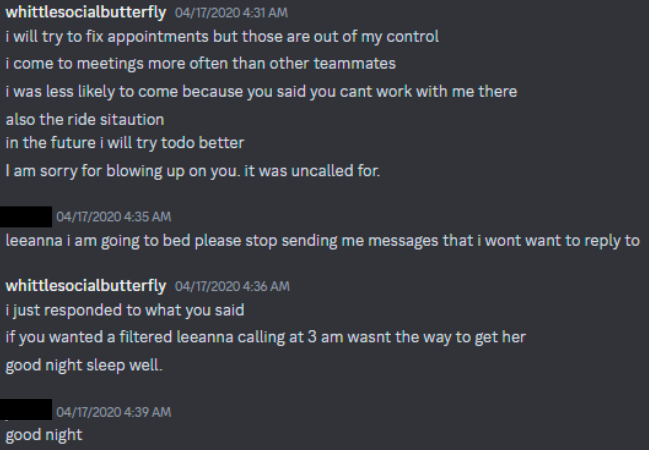Screen dimensions: 649x450
Task: Click the apology message for blowing up
Action: click(193, 170)
